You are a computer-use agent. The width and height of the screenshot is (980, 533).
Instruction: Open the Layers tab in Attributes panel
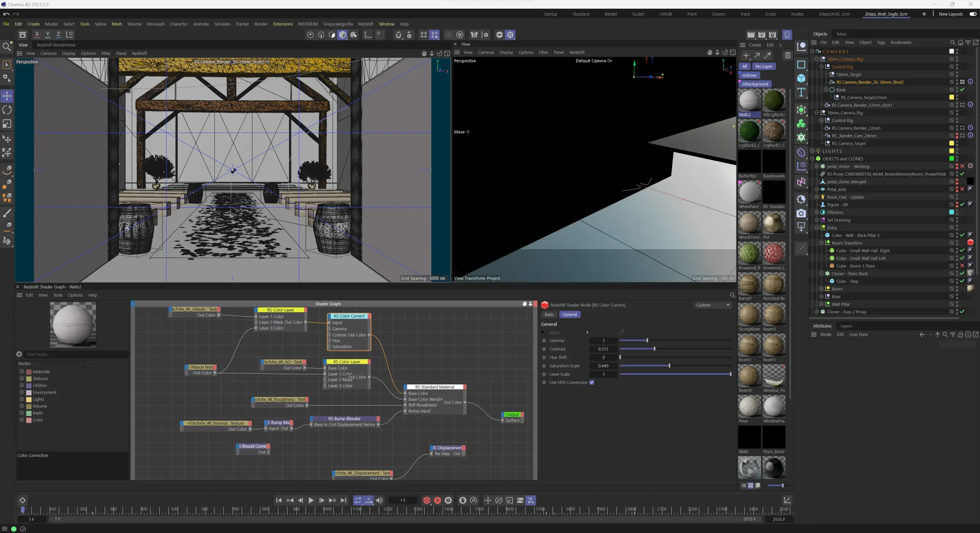coord(846,326)
